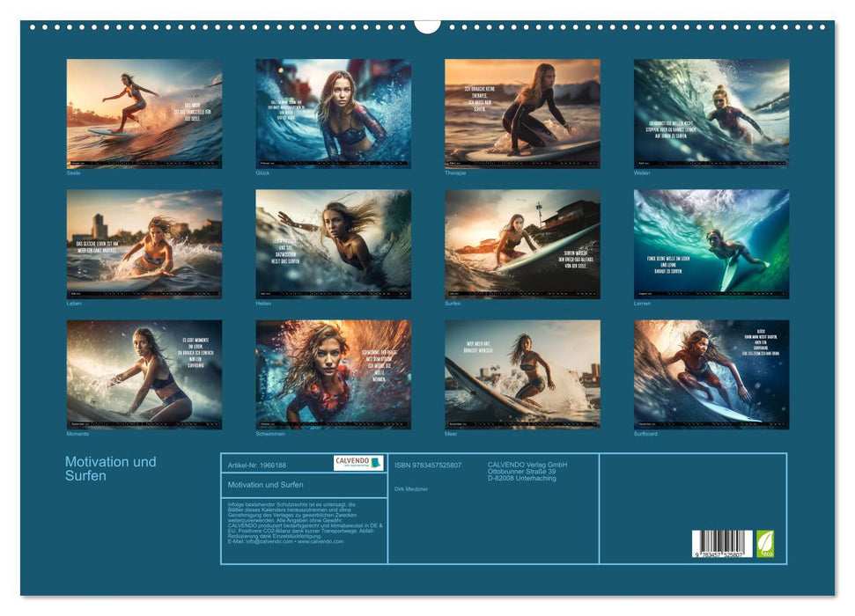Click the calendar hanger notch at top
The image size is (855, 616).
[427, 25]
